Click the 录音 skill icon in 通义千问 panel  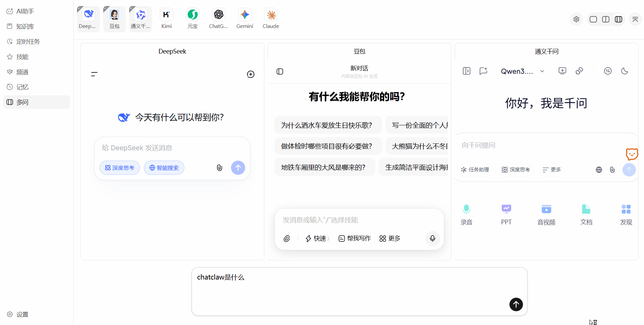click(x=466, y=209)
